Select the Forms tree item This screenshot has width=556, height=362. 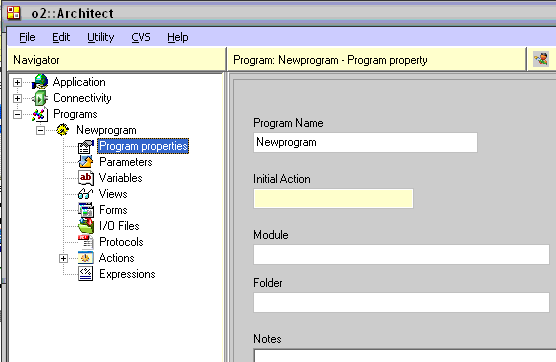click(113, 210)
